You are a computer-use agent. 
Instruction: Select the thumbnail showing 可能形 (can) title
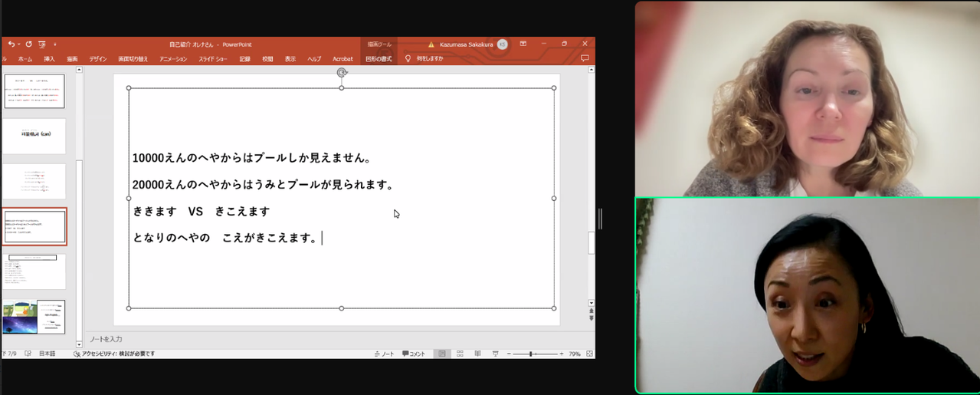(34, 136)
